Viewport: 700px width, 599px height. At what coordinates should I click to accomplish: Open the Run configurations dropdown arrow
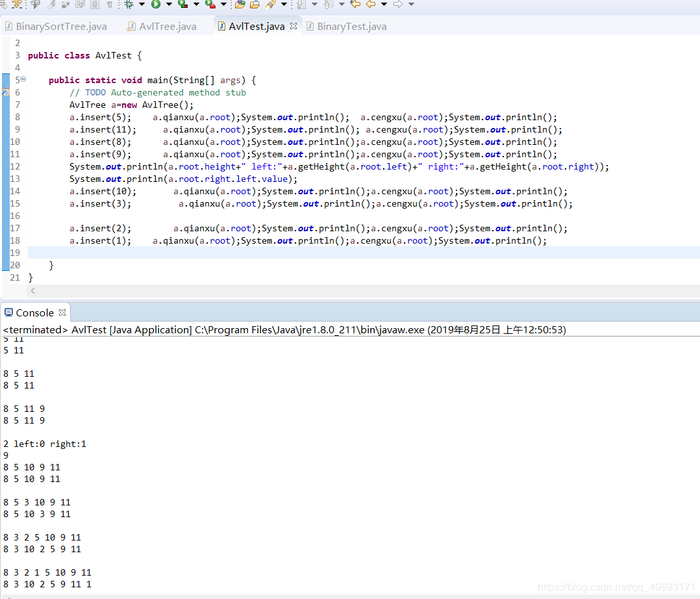[169, 5]
